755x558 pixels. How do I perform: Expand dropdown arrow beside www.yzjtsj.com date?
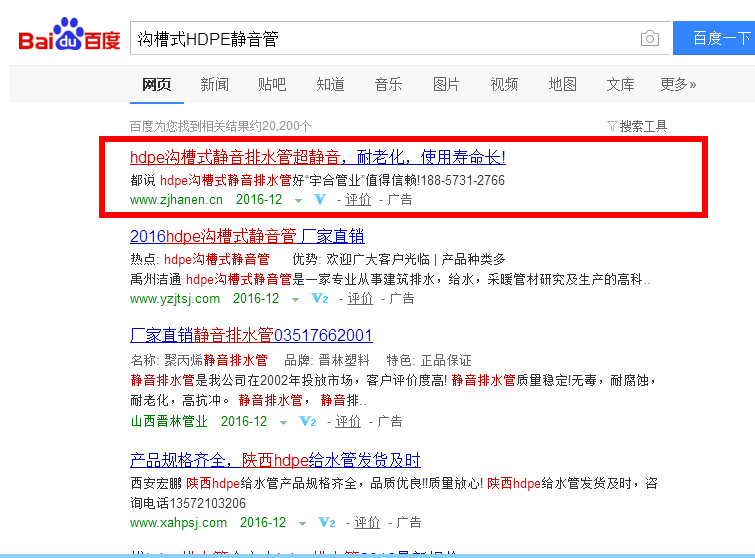click(295, 299)
